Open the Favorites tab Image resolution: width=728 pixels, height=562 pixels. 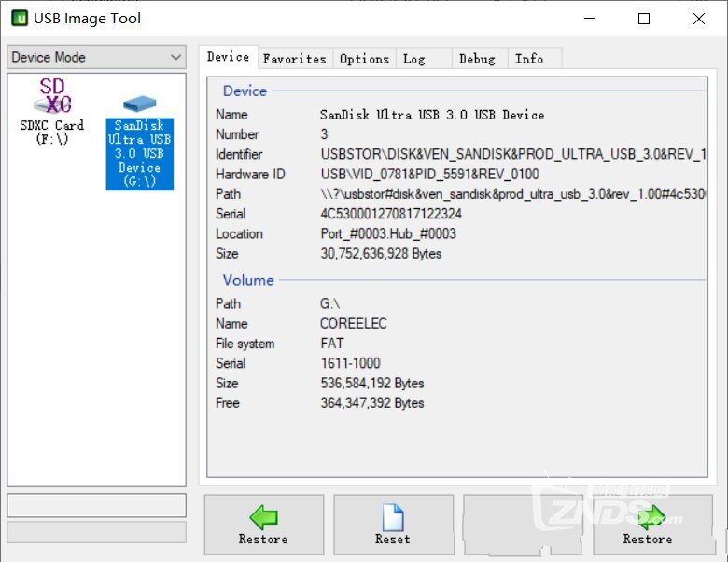pos(295,59)
